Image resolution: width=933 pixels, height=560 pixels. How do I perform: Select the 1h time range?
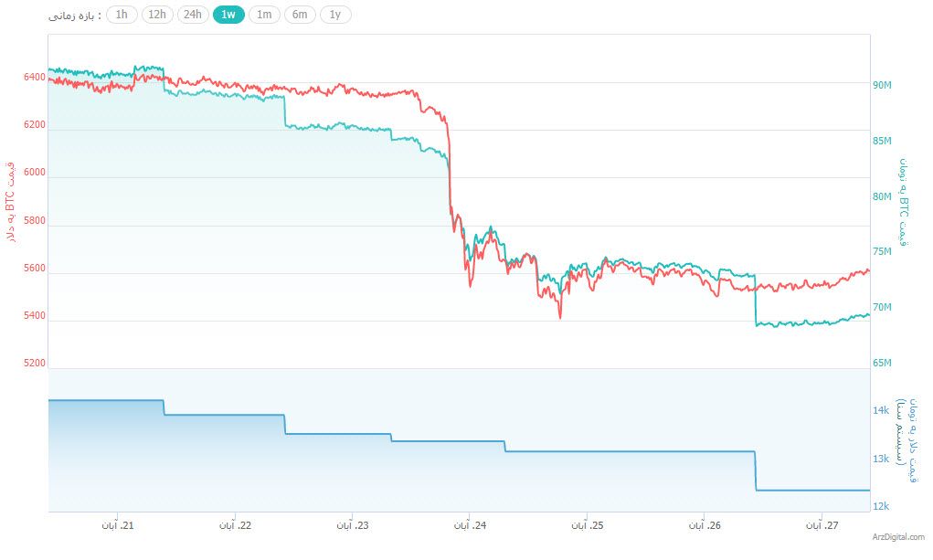(x=122, y=15)
